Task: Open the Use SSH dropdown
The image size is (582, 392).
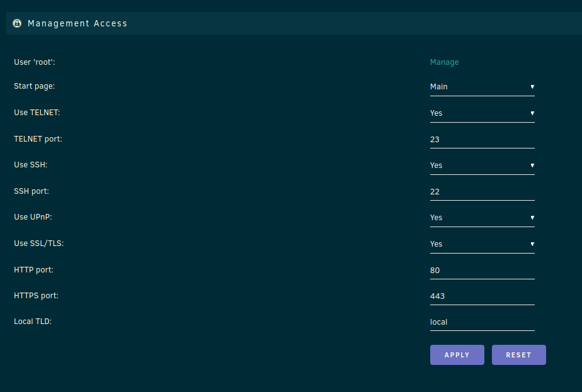Action: pos(482,165)
